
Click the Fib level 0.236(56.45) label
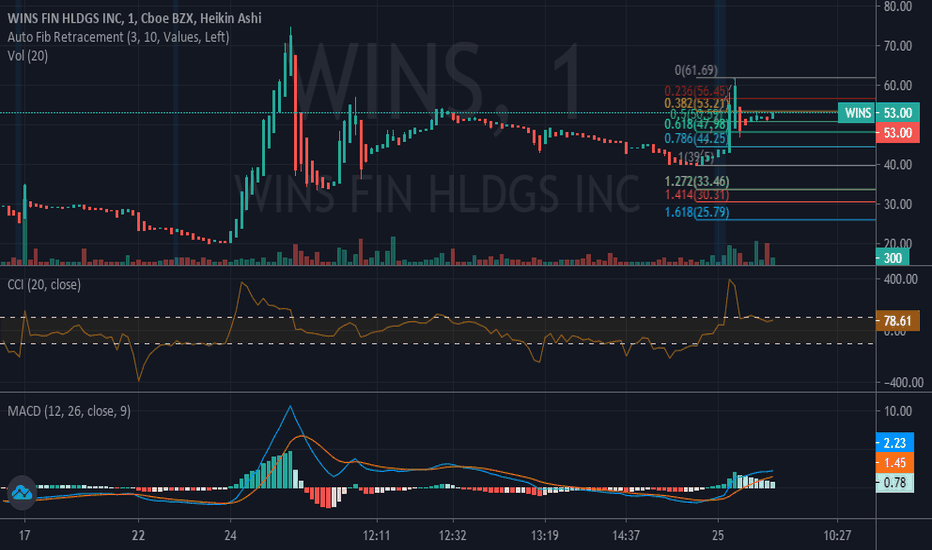pyautogui.click(x=697, y=91)
